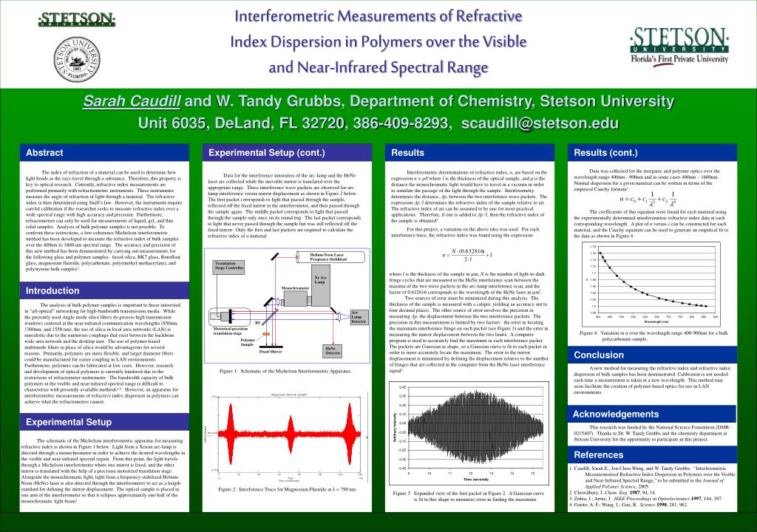Click the empirical Cauchy formula equation

click(x=648, y=199)
